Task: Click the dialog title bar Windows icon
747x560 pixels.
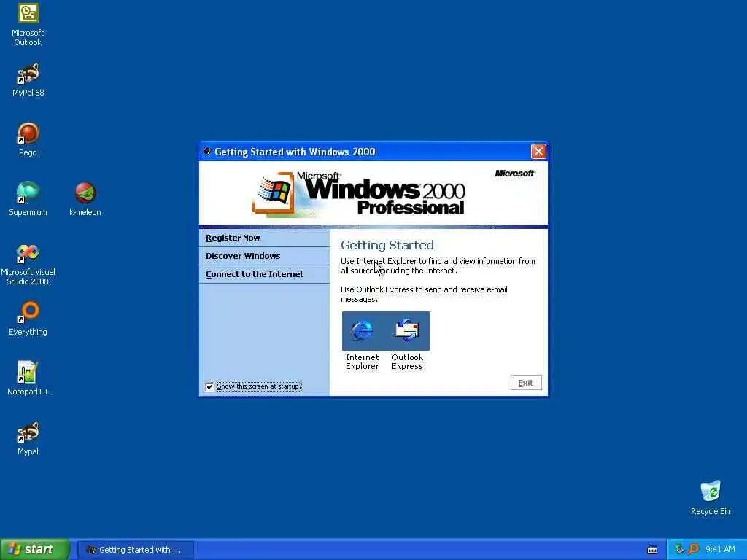Action: tap(206, 152)
